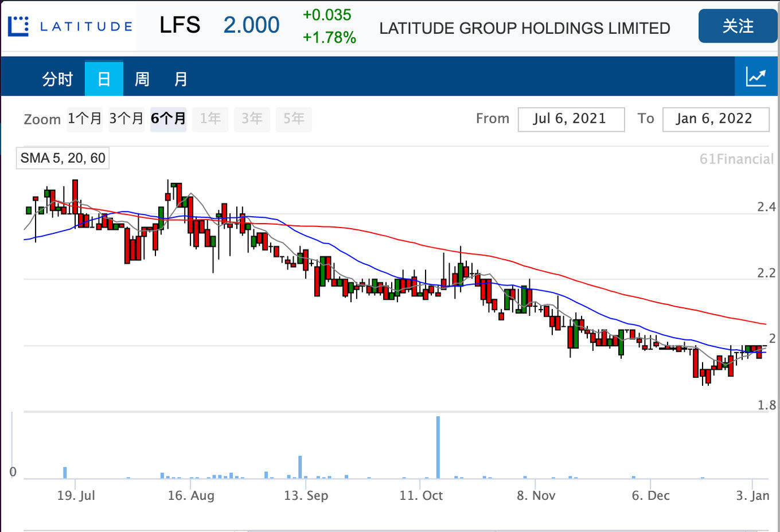Select the 日 daily tab
Viewport: 780px width, 532px height.
coord(104,79)
